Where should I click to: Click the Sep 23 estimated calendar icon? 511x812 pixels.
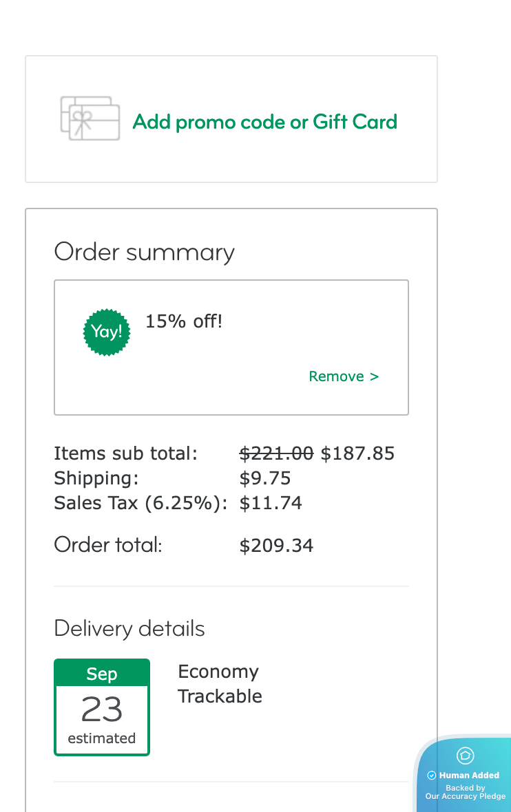pyautogui.click(x=102, y=707)
